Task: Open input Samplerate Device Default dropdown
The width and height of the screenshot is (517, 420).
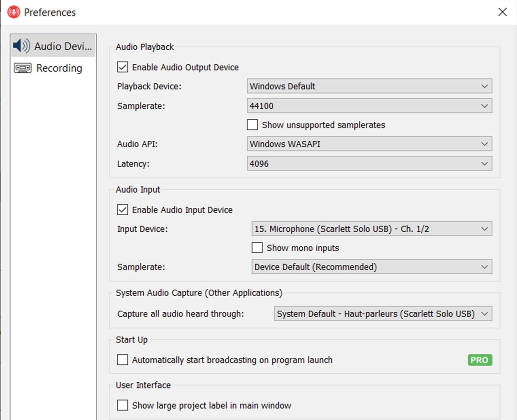Action: point(372,267)
